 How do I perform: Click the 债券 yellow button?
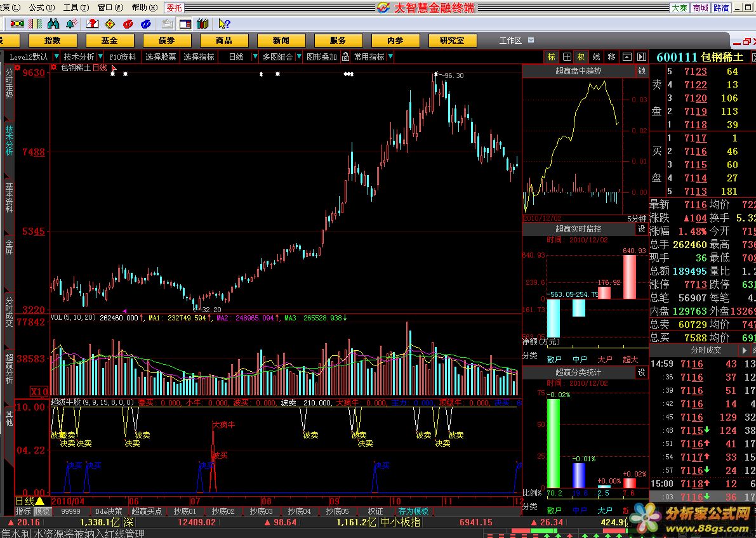tap(167, 41)
